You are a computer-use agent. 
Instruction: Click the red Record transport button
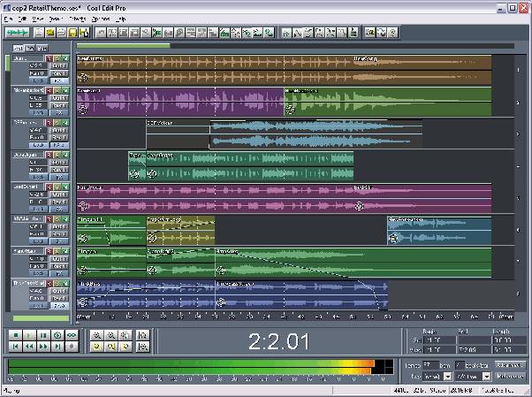pos(72,347)
